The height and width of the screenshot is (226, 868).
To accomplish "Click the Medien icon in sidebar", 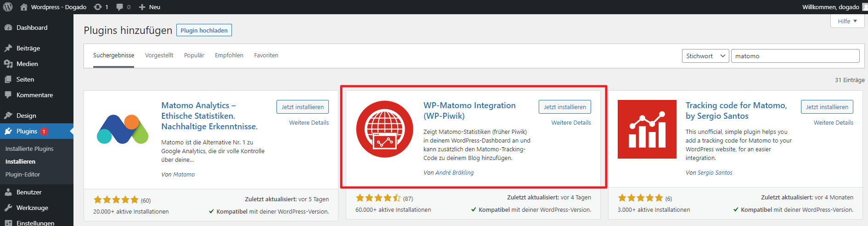I will pos(8,64).
